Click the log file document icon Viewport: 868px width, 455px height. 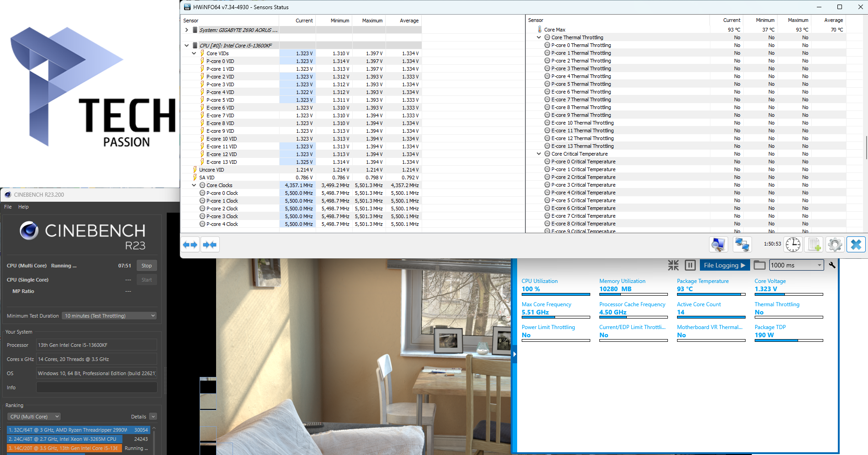[814, 245]
